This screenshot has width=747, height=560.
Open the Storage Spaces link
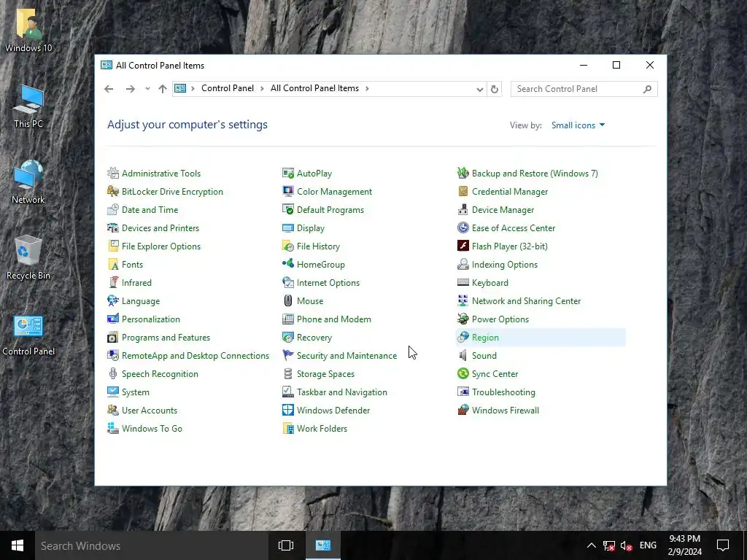coord(325,374)
